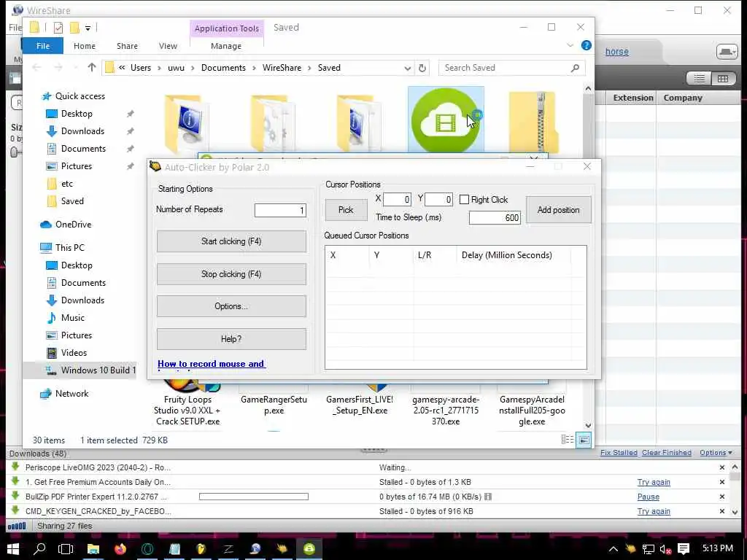Focus the Number of Repeats field

tap(280, 211)
